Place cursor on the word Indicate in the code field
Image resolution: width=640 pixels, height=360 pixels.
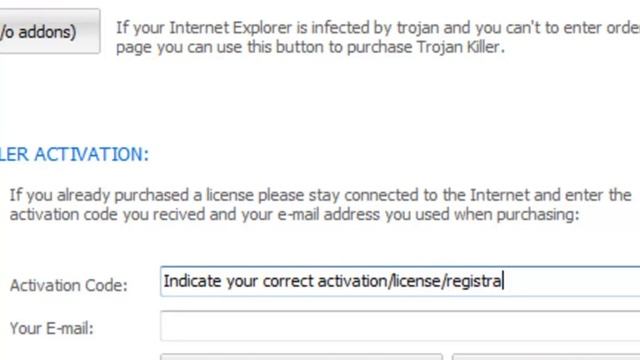pyautogui.click(x=193, y=281)
